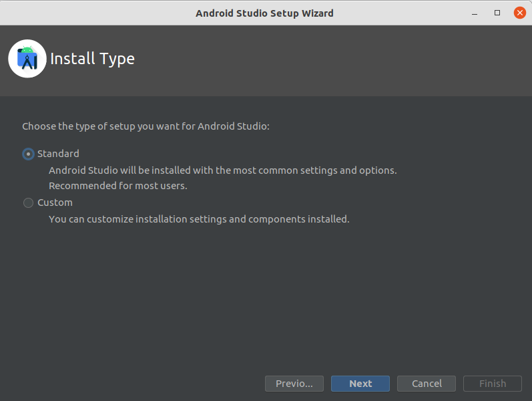Click the "Recommended for most users" line
The width and height of the screenshot is (532, 401).
point(118,186)
